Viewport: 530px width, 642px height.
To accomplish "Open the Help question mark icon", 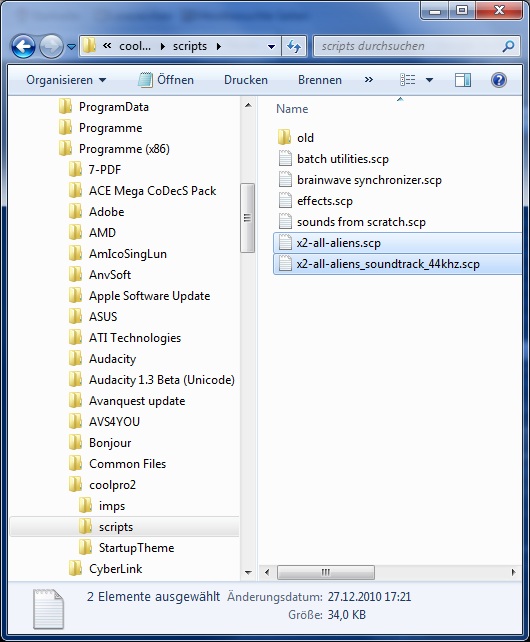I will tap(498, 80).
